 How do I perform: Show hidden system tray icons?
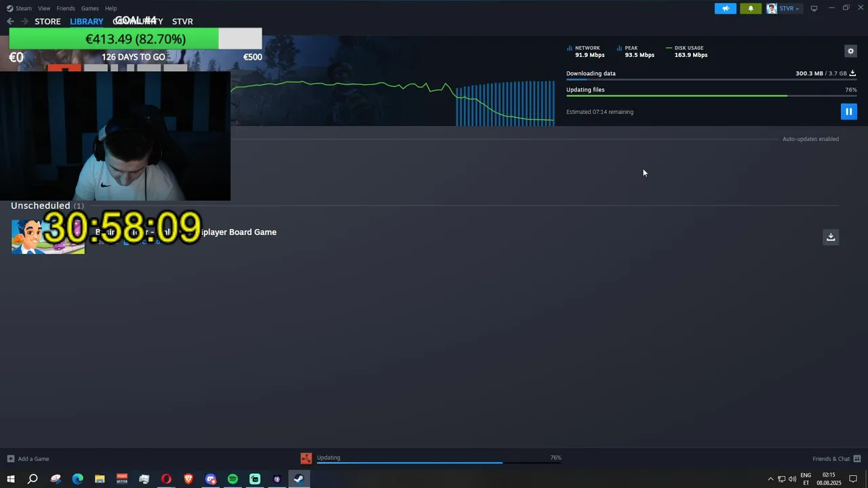(770, 479)
